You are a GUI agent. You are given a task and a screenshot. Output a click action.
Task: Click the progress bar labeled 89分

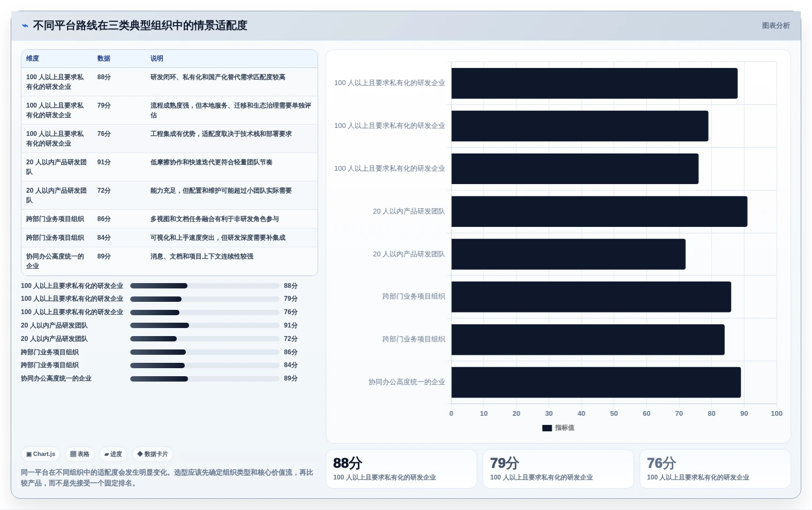pyautogui.click(x=205, y=379)
